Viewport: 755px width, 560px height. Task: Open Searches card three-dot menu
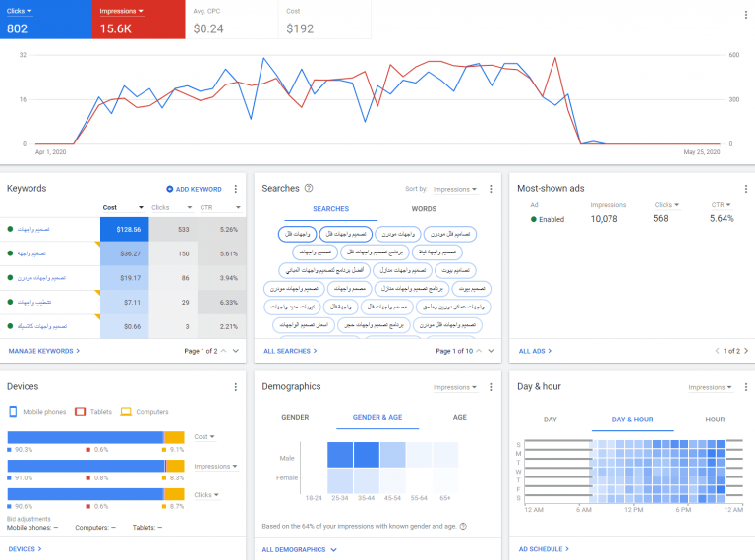[x=491, y=189]
